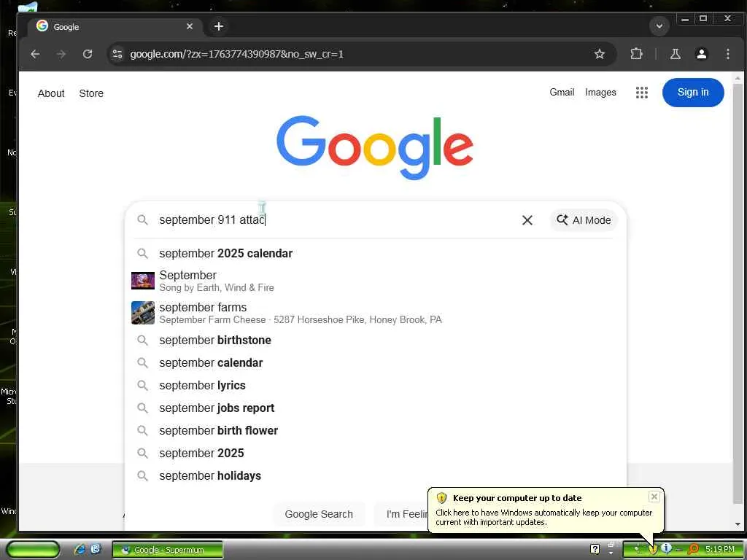Select suggestion september holidays

tap(376, 475)
